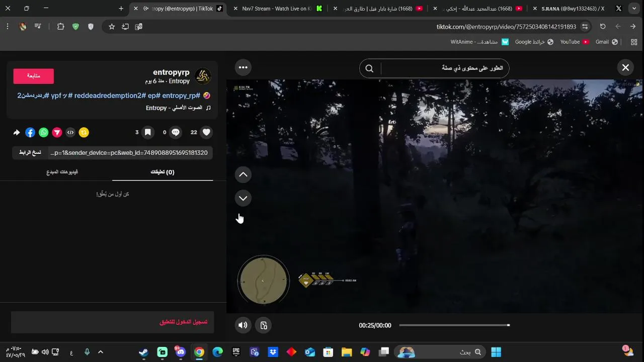Open Chrome tab search dropdown
Screen dimensions: 644x362
[x=634, y=9]
